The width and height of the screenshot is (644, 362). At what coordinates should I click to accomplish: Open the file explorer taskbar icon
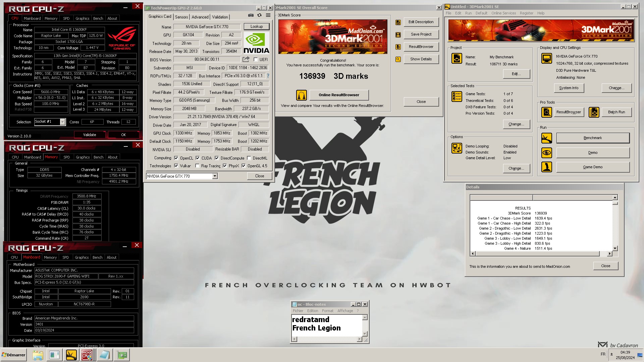tap(38, 355)
